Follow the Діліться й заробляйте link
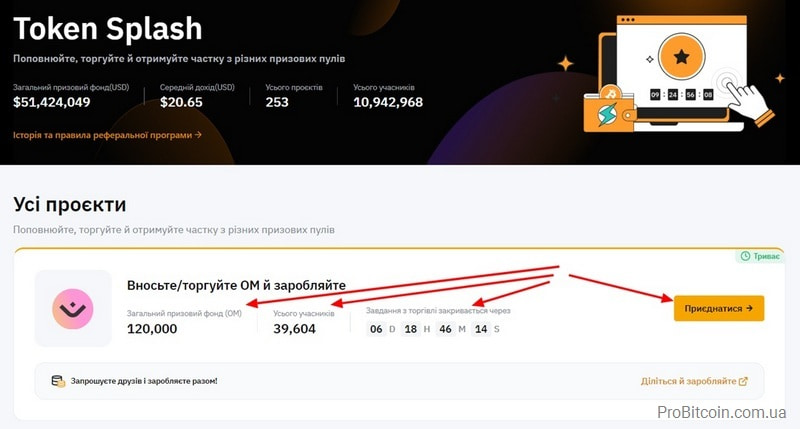The height and width of the screenshot is (429, 800). pyautogui.click(x=688, y=381)
